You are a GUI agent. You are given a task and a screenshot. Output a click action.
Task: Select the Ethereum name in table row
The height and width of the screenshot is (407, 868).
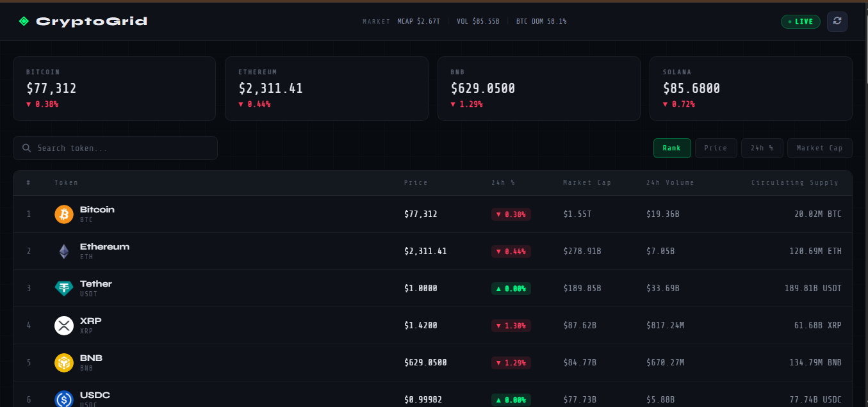104,246
